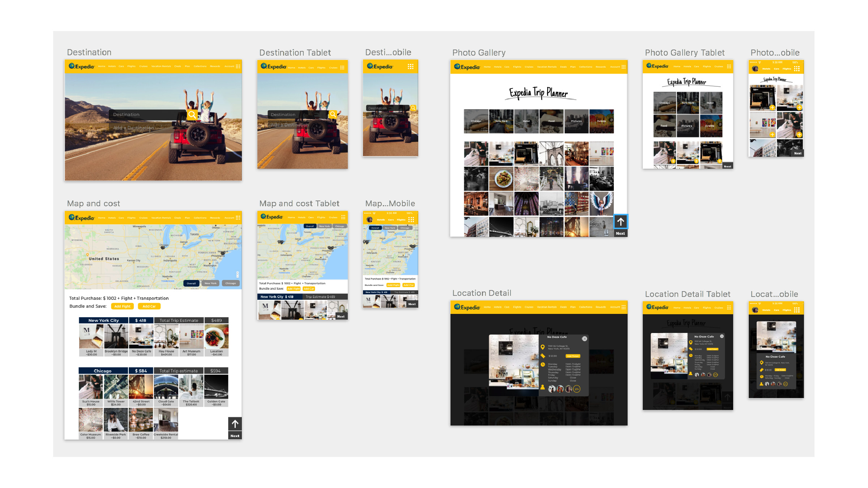Click Add Ticket button in desktop Location Detail
The width and height of the screenshot is (868, 488).
pyautogui.click(x=573, y=356)
